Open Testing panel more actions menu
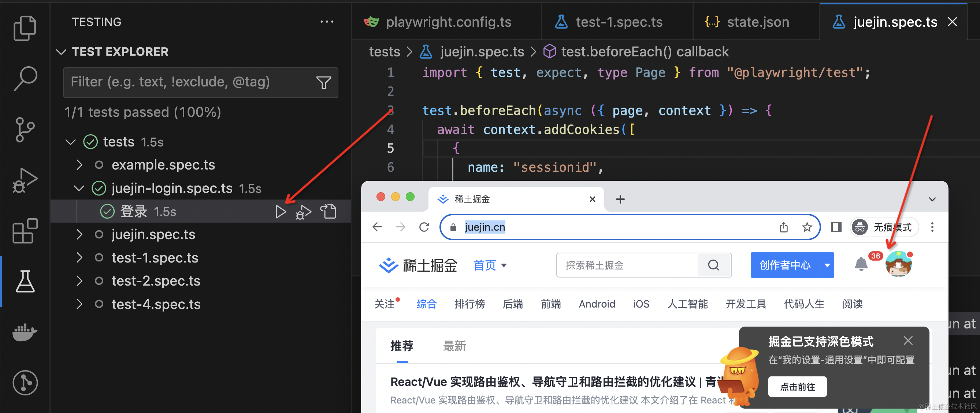The height and width of the screenshot is (413, 980). tap(327, 22)
